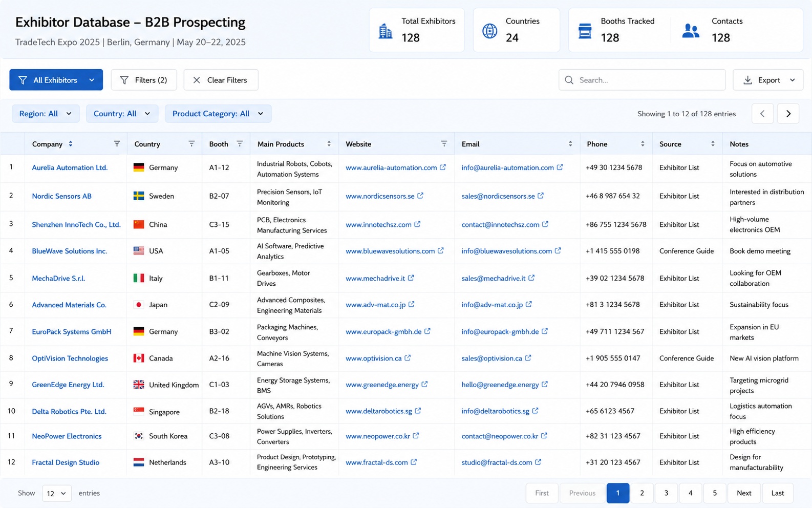812x508 pixels.
Task: Open external link icon for www.fractal-ds.com
Action: point(414,462)
